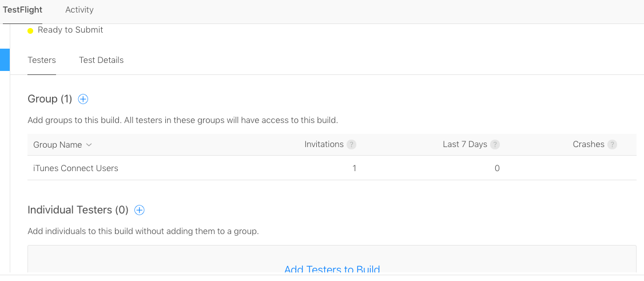Click the Invitations column header label
Viewport: 644px width, 281px height.
click(324, 144)
